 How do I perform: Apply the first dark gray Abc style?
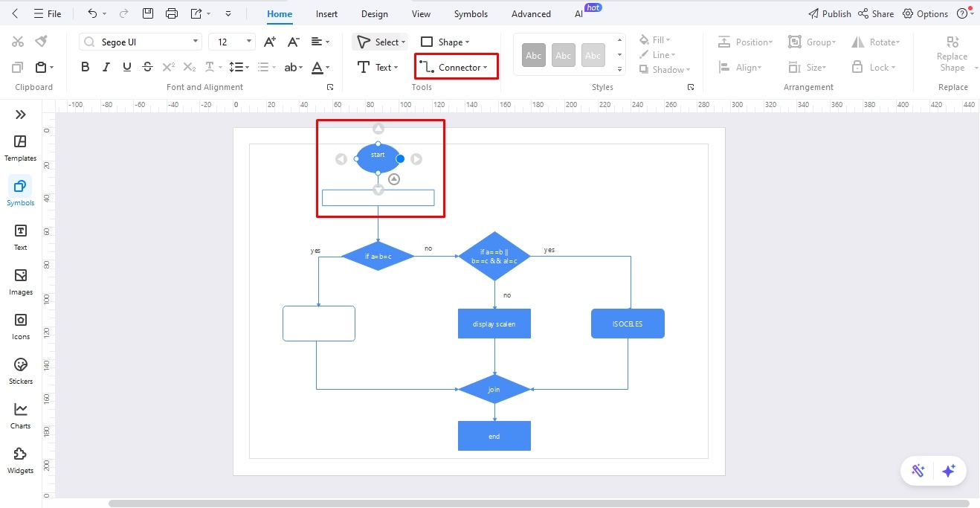pyautogui.click(x=534, y=55)
